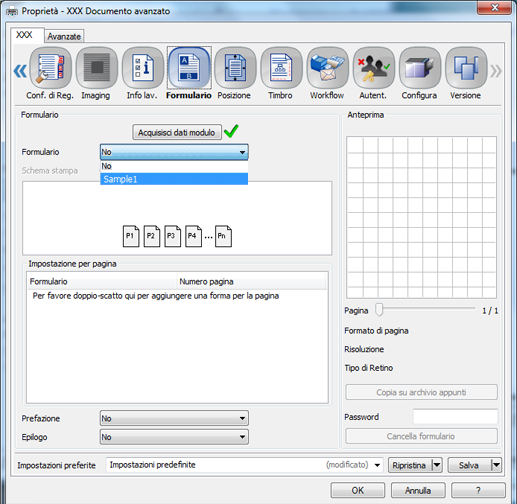Click the Password input field
The width and height of the screenshot is (517, 504).
[455, 417]
